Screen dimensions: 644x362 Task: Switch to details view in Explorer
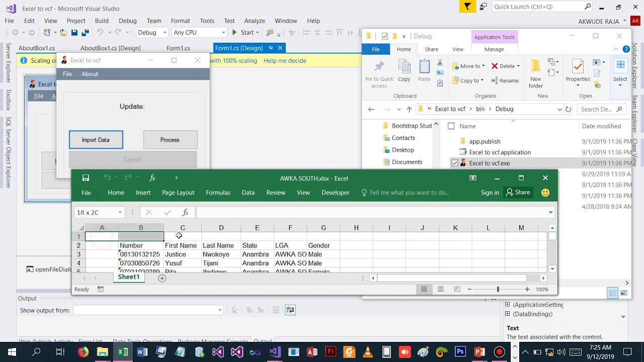(x=613, y=293)
